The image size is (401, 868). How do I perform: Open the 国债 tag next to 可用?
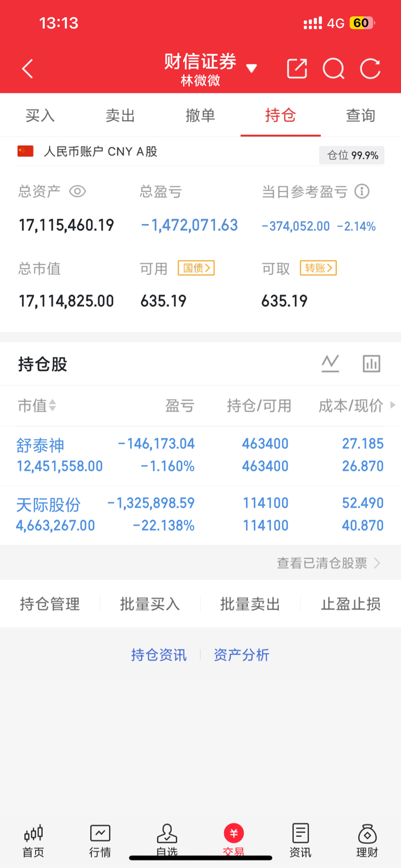coord(196,268)
